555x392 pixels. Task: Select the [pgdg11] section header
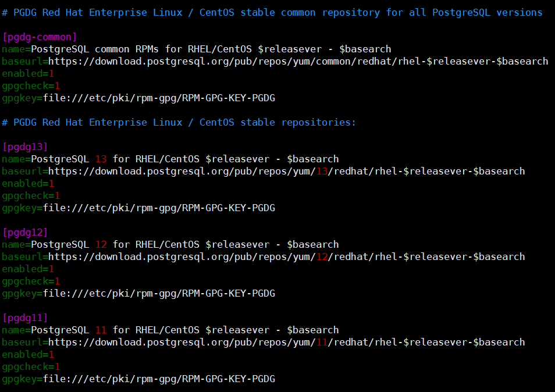click(x=25, y=318)
